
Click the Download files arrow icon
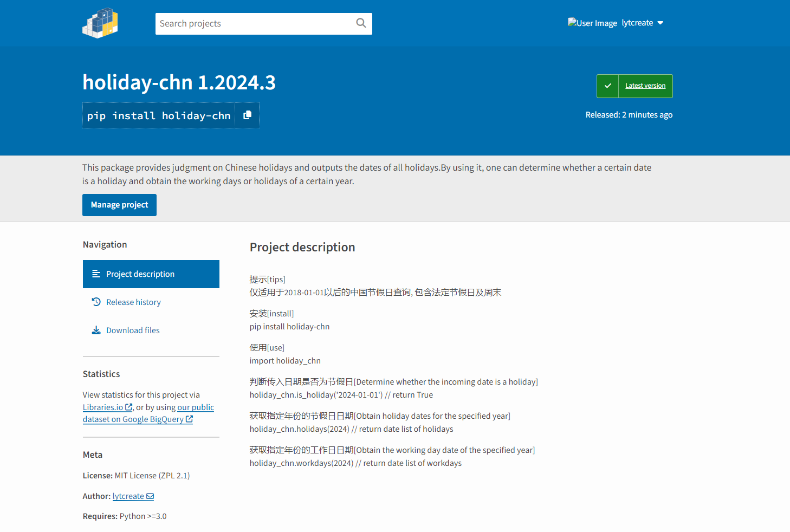coord(96,330)
